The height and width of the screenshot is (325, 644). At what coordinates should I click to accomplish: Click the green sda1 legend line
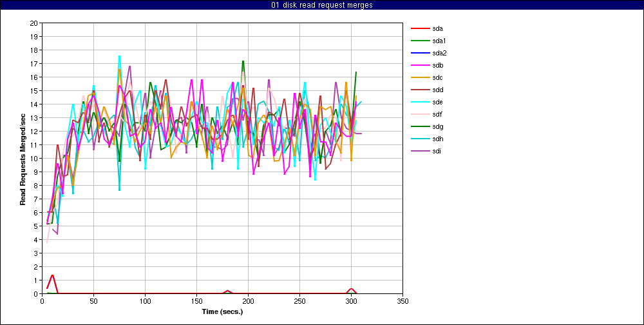pos(419,41)
